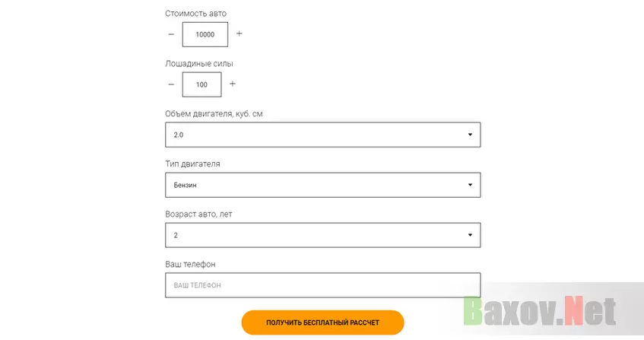
Task: Click the arrow icon in Объем двигателя select
Action: pyautogui.click(x=471, y=135)
